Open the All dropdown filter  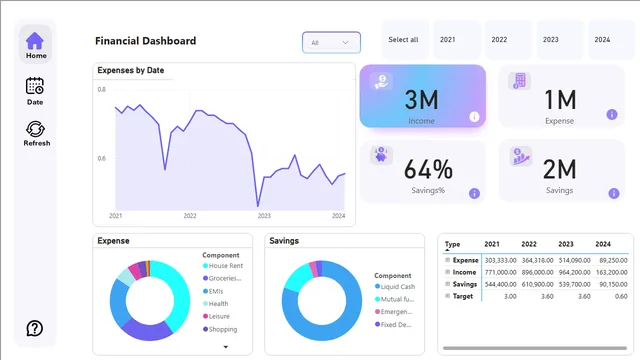tap(331, 42)
